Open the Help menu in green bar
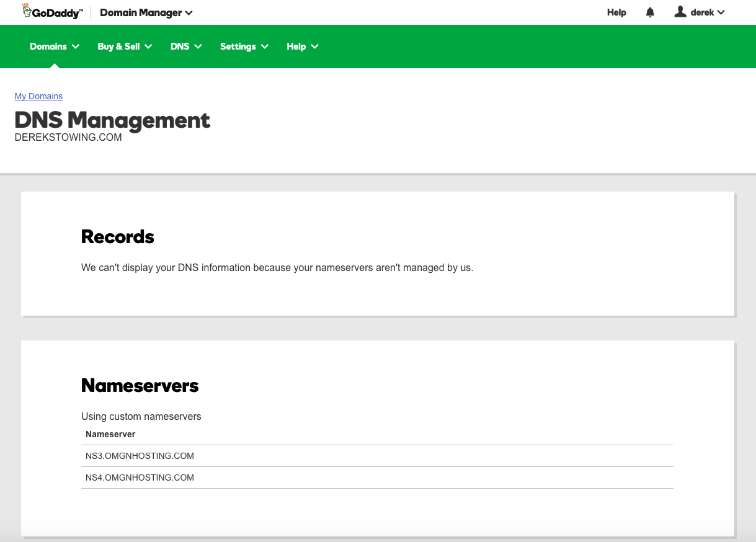The image size is (756, 542). click(303, 47)
